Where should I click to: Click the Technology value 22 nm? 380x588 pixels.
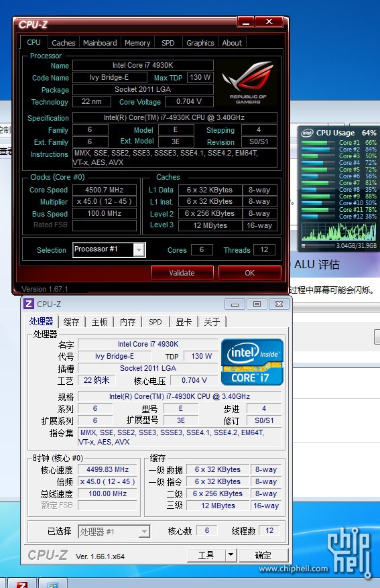point(91,101)
